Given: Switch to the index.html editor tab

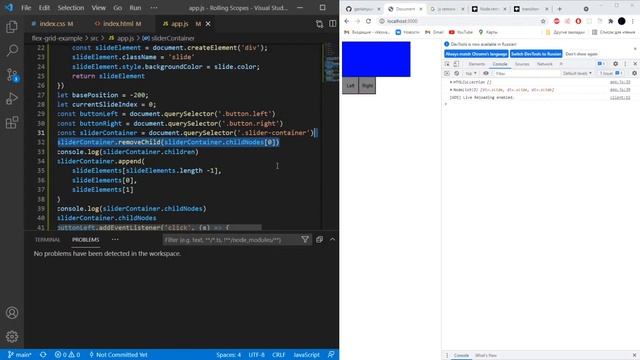Looking at the screenshot, I should 122,24.
